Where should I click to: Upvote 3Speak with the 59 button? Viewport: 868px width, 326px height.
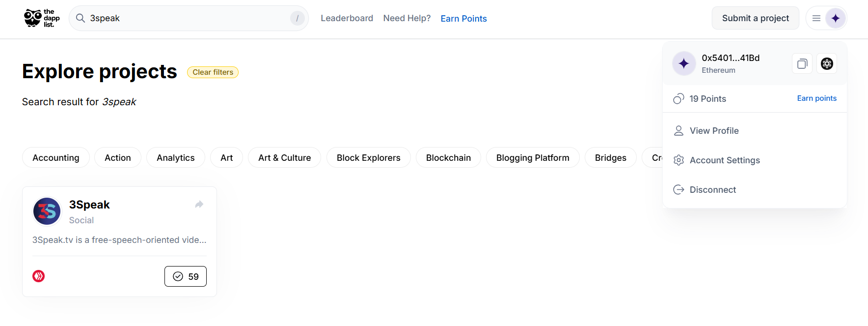(186, 276)
